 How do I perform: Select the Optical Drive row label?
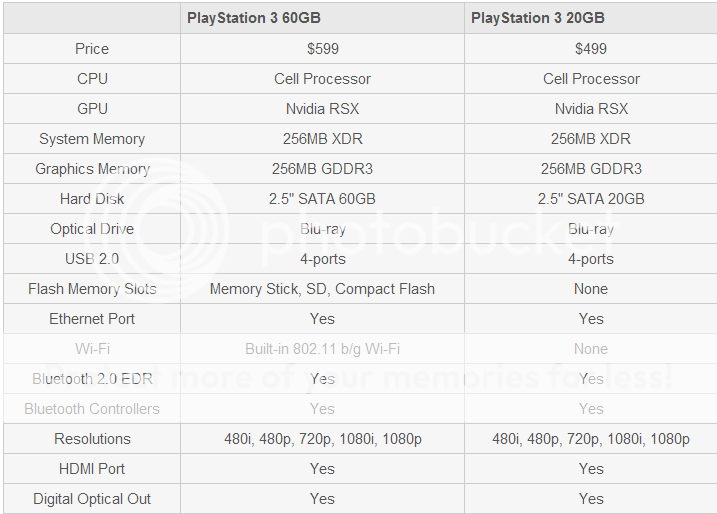[x=92, y=229]
